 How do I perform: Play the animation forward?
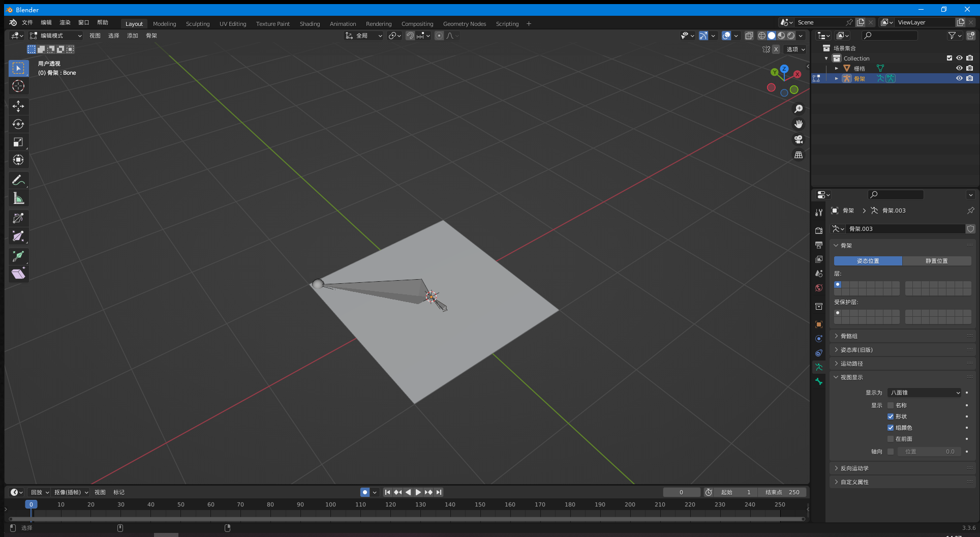click(x=418, y=492)
